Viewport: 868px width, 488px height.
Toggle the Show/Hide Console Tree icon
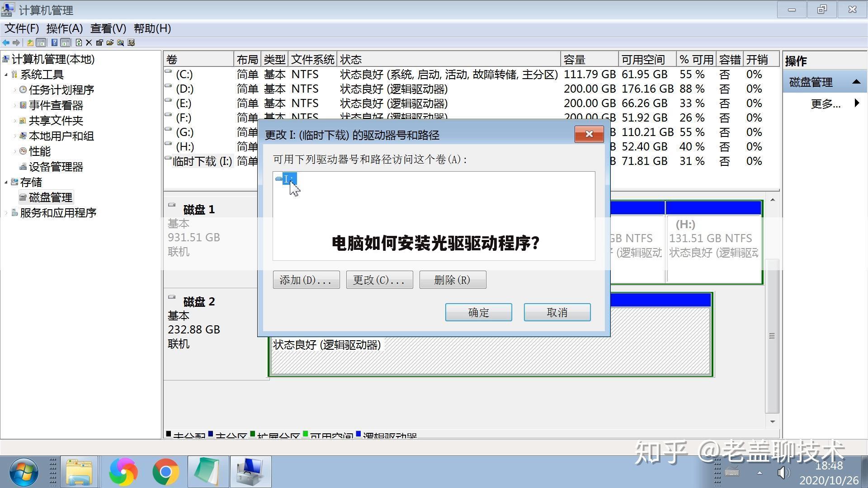(x=41, y=42)
